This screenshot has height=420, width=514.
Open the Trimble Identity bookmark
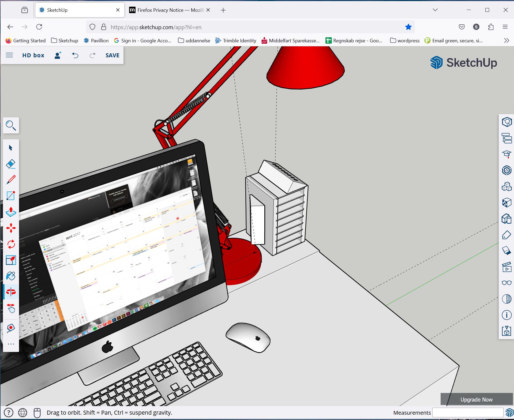coord(236,40)
